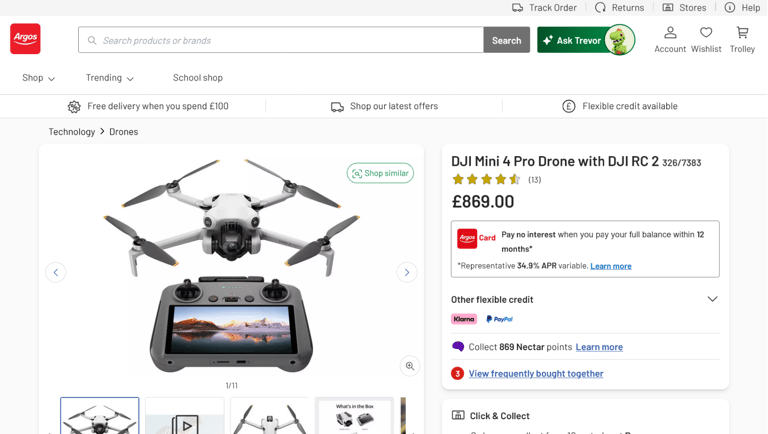Image resolution: width=768 pixels, height=434 pixels.
Task: Show previous product image with the left arrow
Action: (56, 272)
